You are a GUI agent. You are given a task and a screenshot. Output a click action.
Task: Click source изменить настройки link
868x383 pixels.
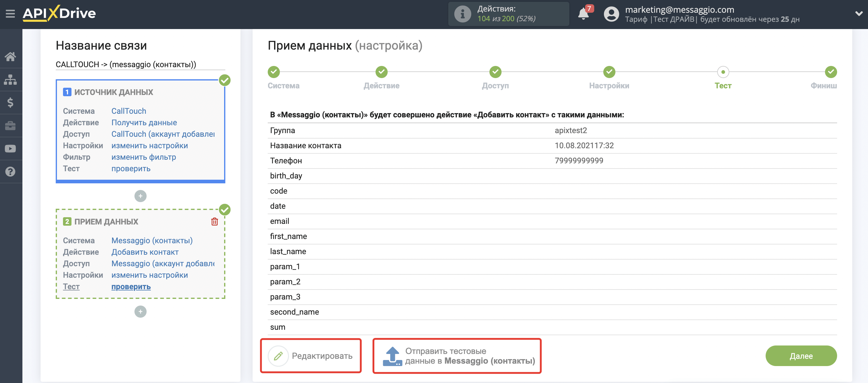(x=150, y=146)
